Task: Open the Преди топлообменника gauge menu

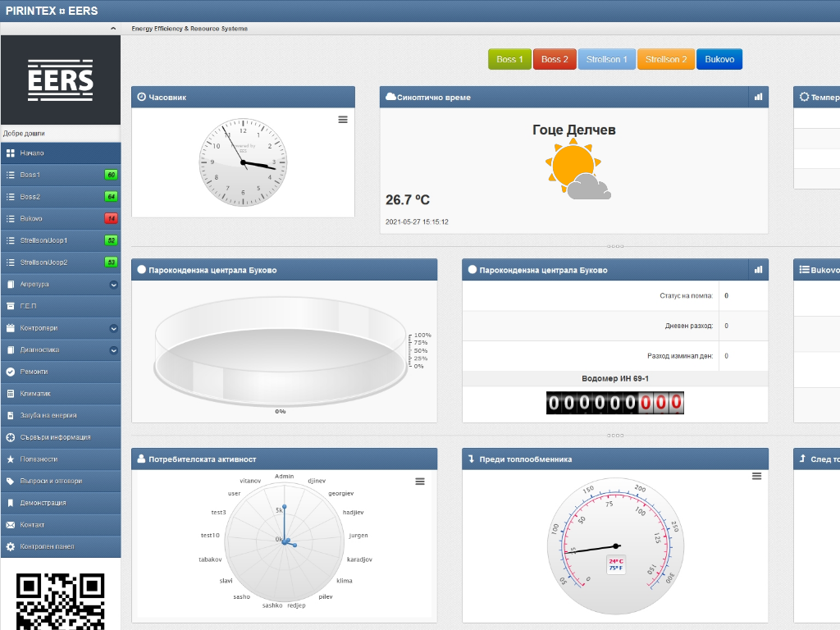Action: [756, 477]
